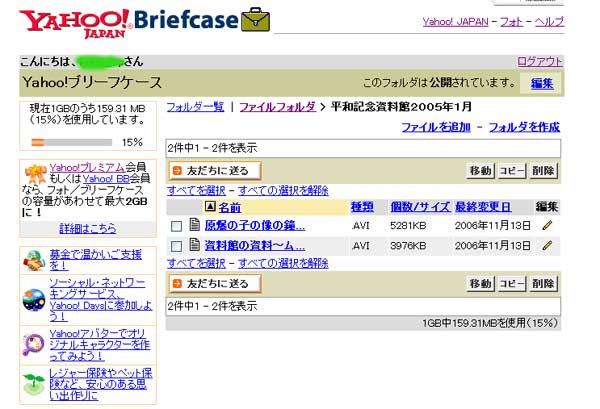Open the file 資料館の資料〜ム...

255,245
